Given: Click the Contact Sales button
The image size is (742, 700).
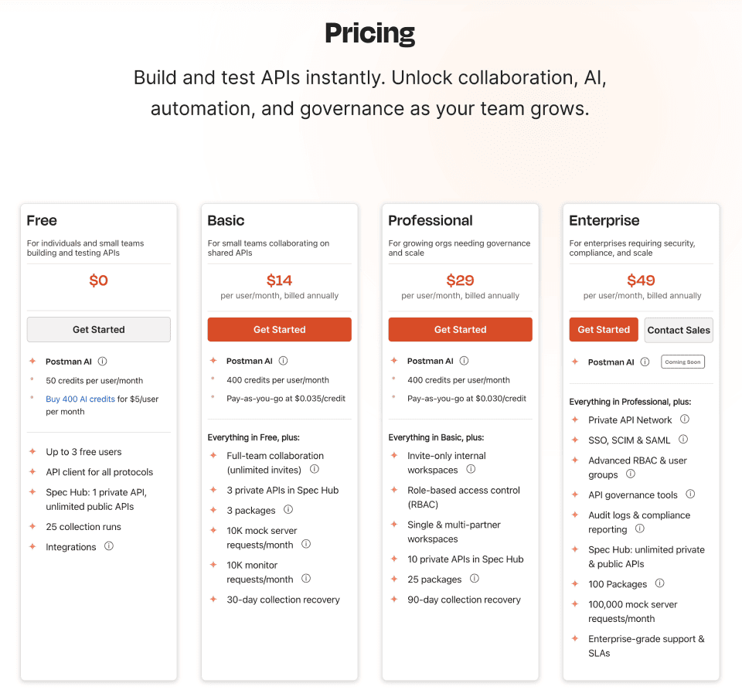Looking at the screenshot, I should point(679,330).
